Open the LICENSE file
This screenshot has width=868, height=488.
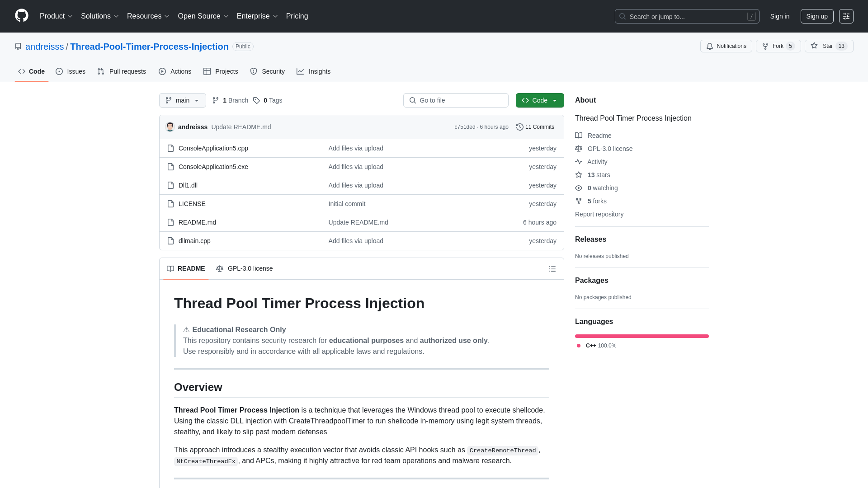pyautogui.click(x=192, y=204)
